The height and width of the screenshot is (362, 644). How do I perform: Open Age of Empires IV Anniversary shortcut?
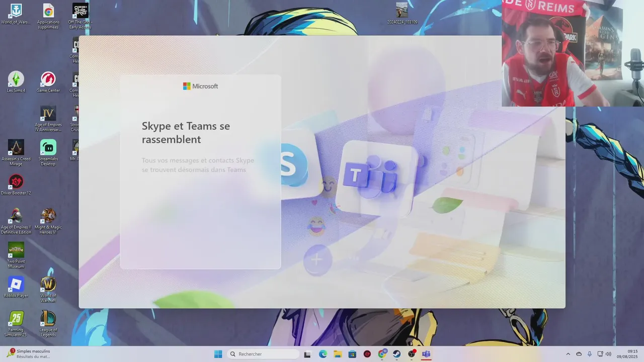point(48,119)
